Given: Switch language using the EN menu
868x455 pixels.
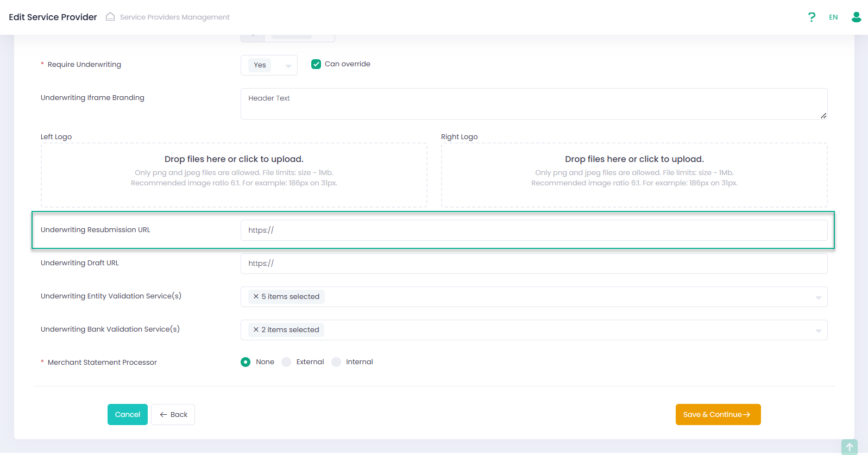Looking at the screenshot, I should click(x=833, y=17).
